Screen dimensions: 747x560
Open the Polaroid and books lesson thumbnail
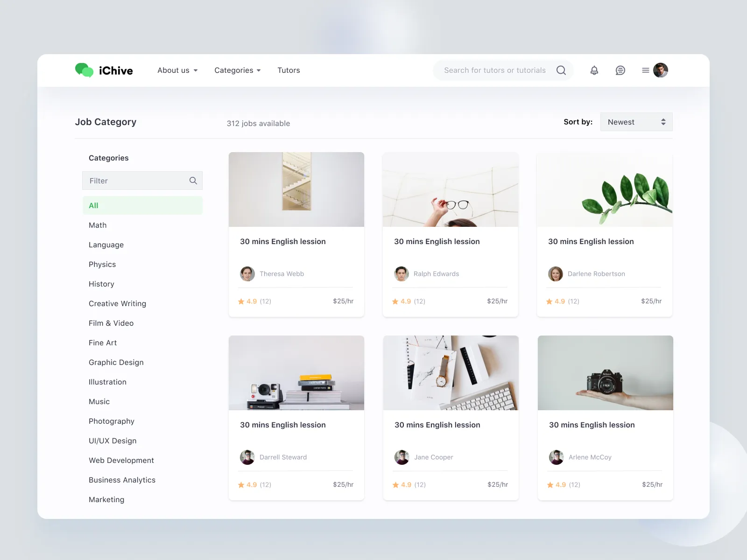click(296, 373)
